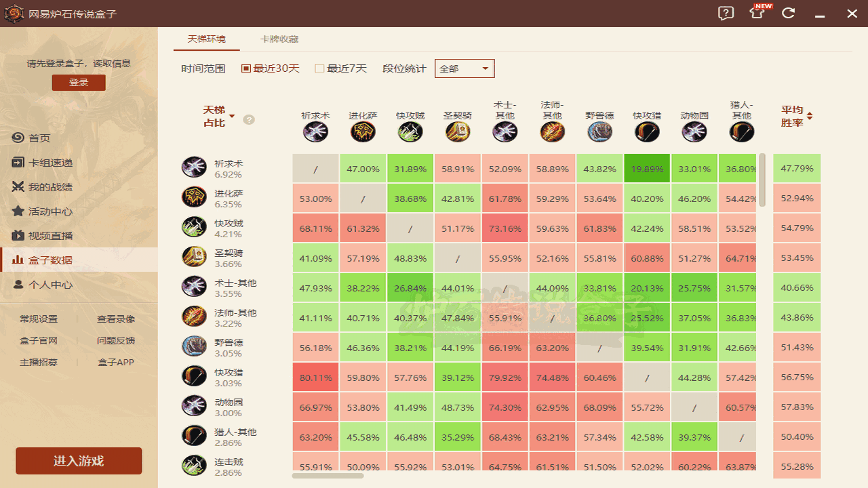Click the help question mark icon in the title bar

(x=725, y=13)
